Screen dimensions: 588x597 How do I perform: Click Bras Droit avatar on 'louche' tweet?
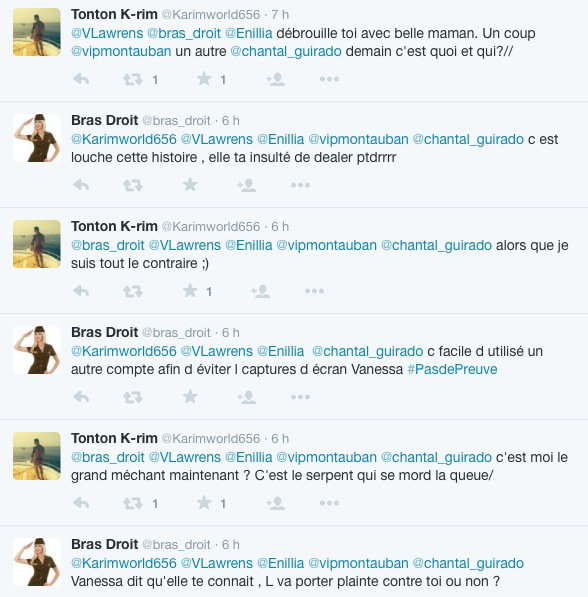[37, 138]
